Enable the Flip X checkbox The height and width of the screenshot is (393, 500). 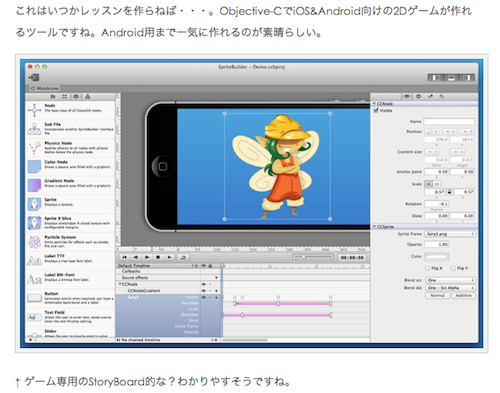(427, 268)
